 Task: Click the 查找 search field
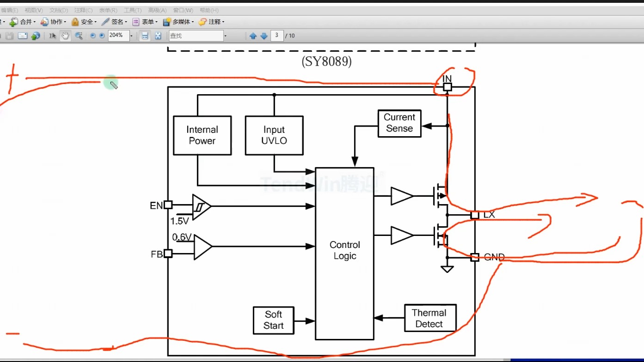point(196,36)
